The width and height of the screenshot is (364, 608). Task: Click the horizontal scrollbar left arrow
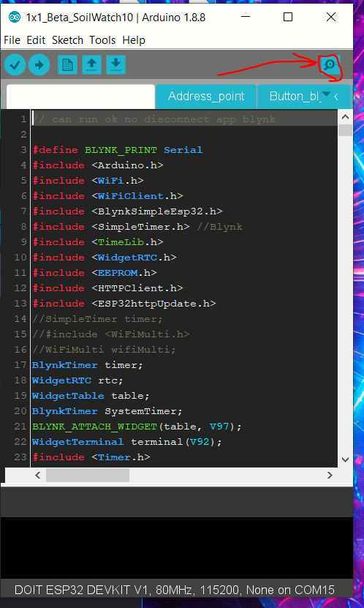(37, 475)
